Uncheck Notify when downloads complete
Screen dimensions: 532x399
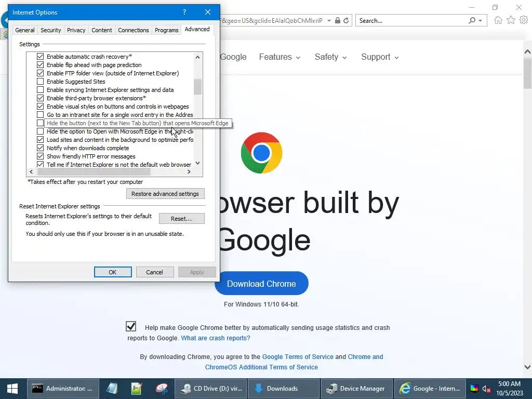pyautogui.click(x=40, y=148)
